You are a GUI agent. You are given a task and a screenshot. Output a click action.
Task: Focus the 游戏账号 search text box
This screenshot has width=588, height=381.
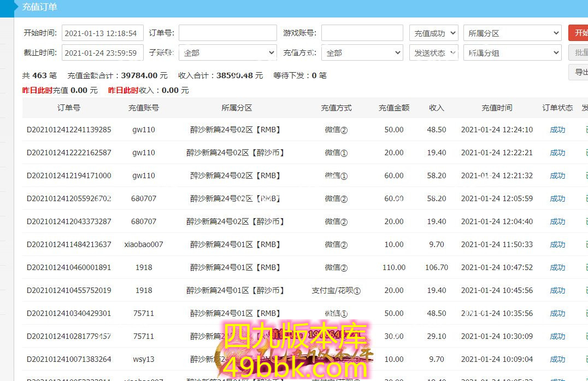pos(362,33)
